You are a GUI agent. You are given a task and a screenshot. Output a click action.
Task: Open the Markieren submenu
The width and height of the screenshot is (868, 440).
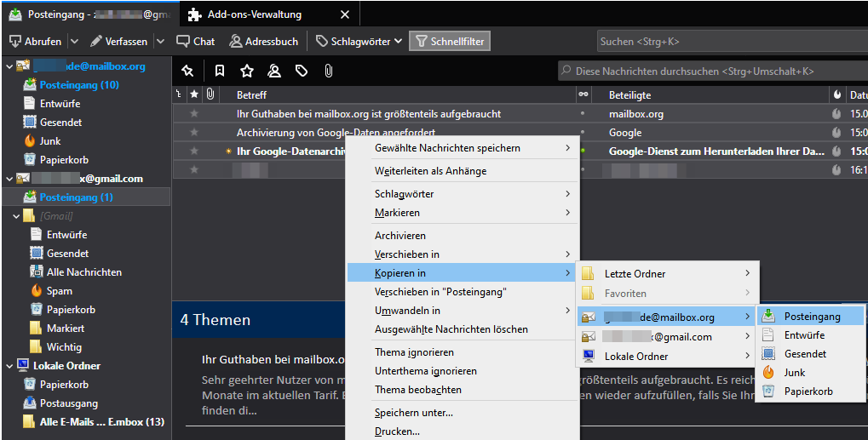coord(463,213)
